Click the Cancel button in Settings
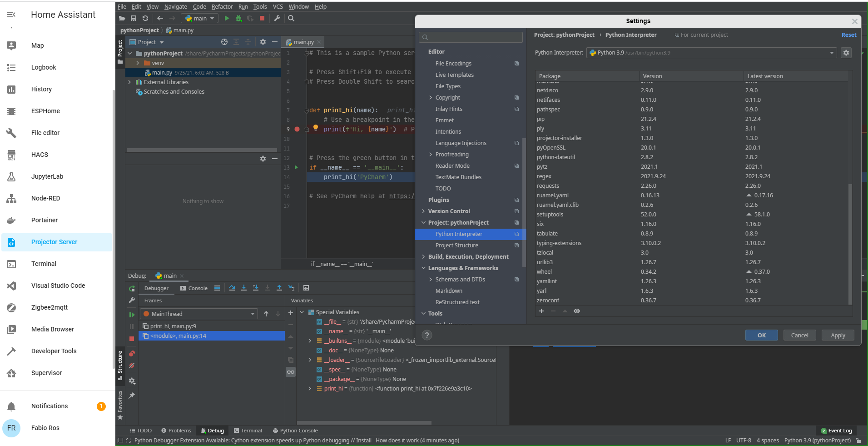This screenshot has height=446, width=868. click(799, 335)
